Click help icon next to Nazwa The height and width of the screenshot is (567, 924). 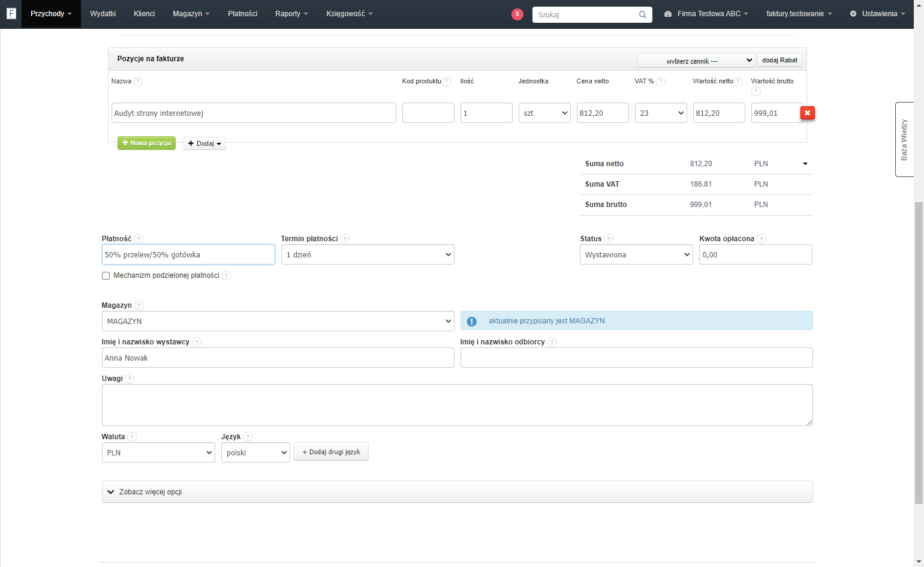(138, 82)
